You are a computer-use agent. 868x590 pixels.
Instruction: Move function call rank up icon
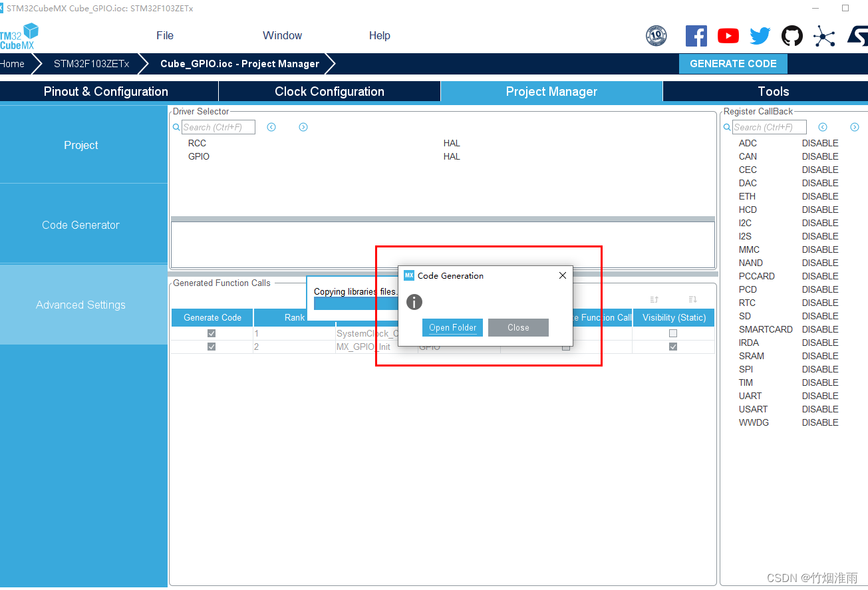pyautogui.click(x=654, y=299)
